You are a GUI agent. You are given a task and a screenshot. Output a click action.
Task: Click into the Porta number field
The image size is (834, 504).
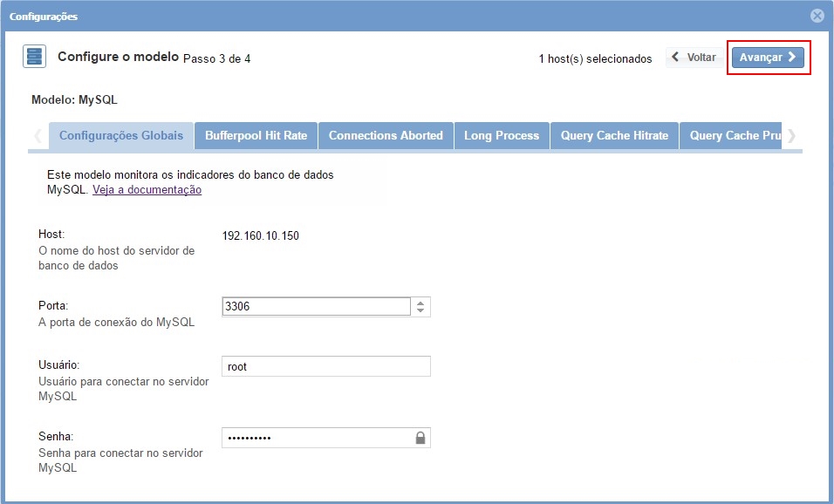316,307
